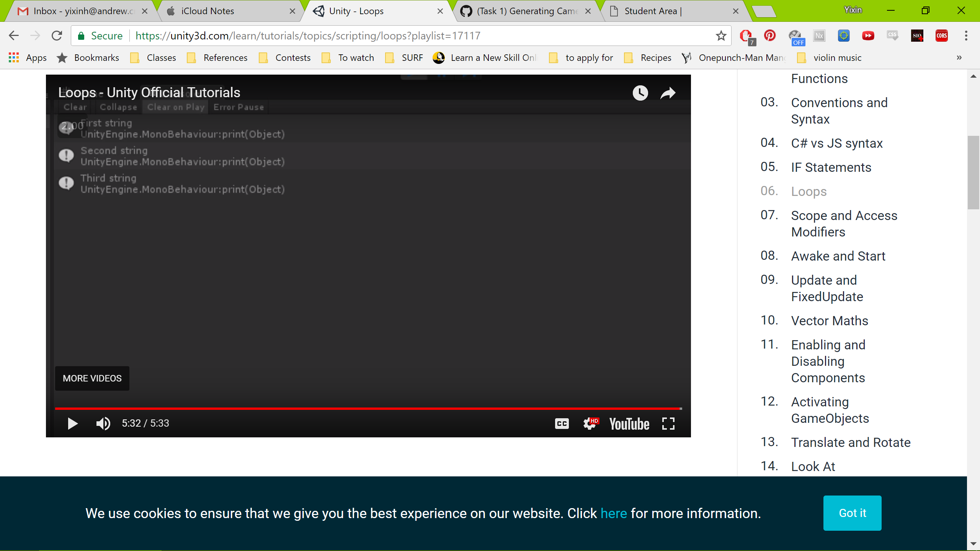Toggle closed captions CC button
Viewport: 980px width, 551px height.
point(562,424)
